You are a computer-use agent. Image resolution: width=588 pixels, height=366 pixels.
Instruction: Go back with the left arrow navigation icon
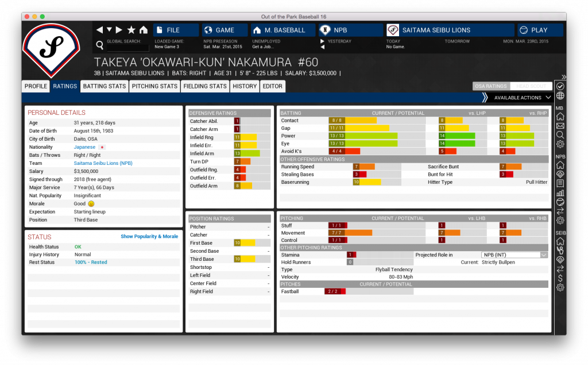(99, 30)
